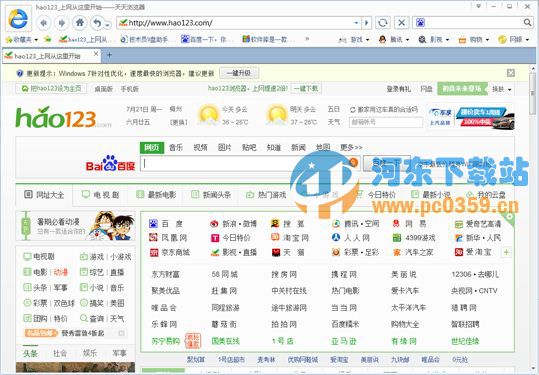Open the 影视 dropdown in the favorites bar

pyautogui.click(x=434, y=40)
